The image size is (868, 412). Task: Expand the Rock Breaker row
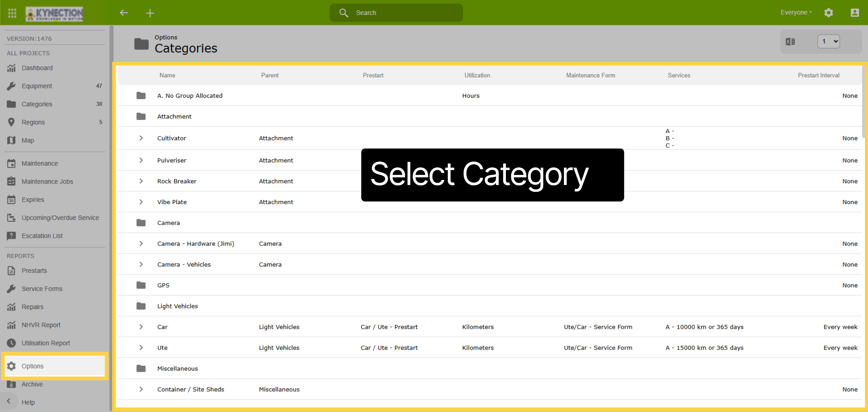[x=141, y=181]
